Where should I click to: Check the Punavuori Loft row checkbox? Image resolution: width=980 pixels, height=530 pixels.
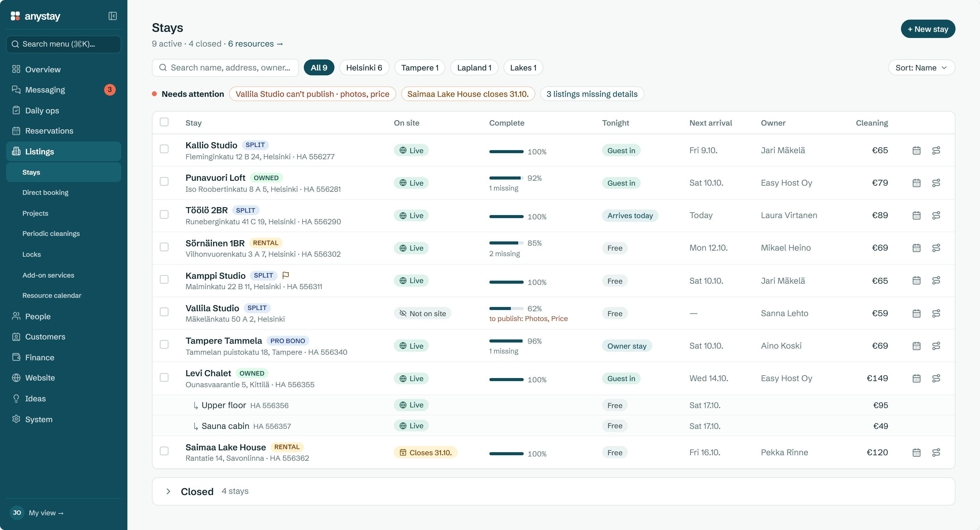(x=164, y=181)
